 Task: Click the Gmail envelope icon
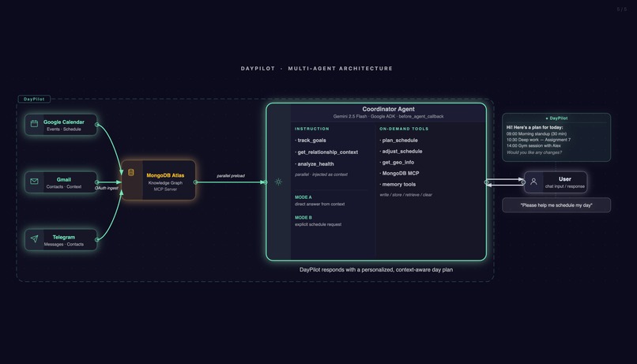[34, 182]
